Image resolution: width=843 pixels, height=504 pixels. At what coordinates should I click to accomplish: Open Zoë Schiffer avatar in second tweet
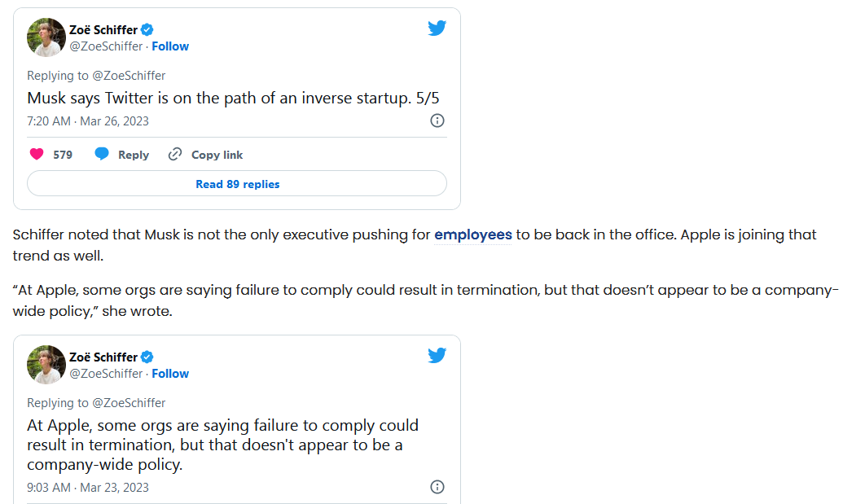(x=46, y=364)
